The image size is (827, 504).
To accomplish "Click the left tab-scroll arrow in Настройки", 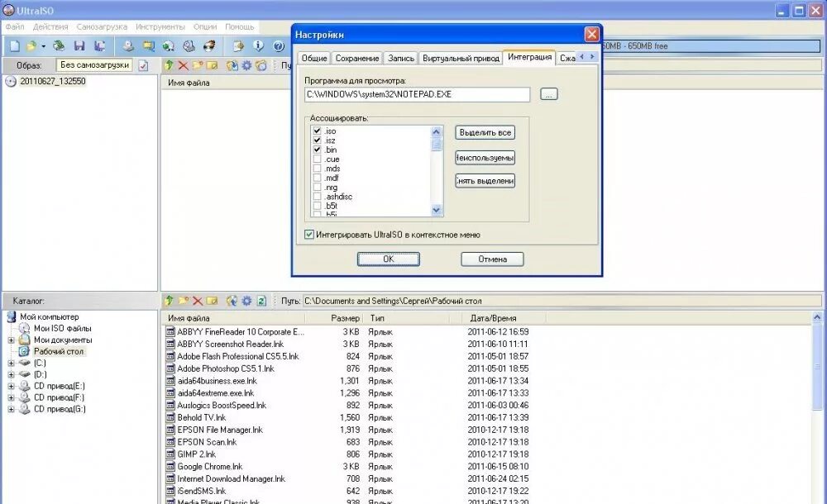I will [582, 56].
